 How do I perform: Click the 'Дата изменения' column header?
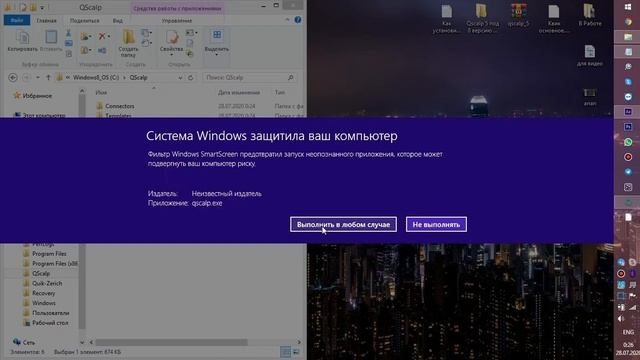pyautogui.click(x=239, y=93)
